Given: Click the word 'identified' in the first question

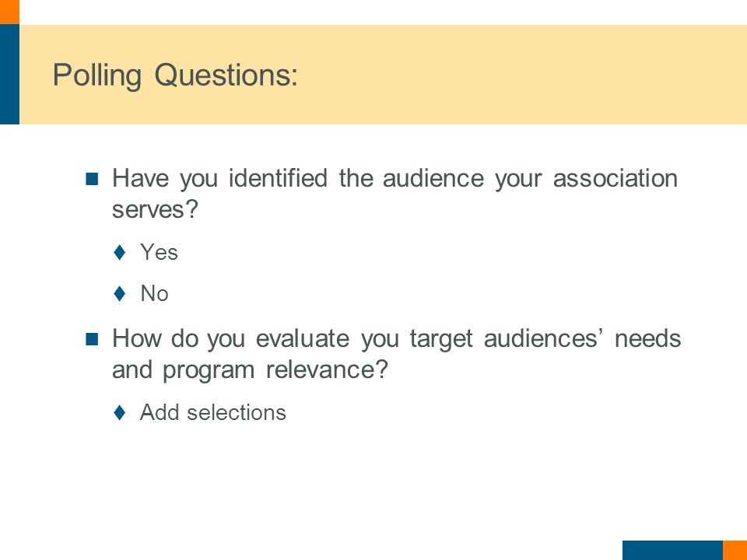Looking at the screenshot, I should click(x=279, y=179).
